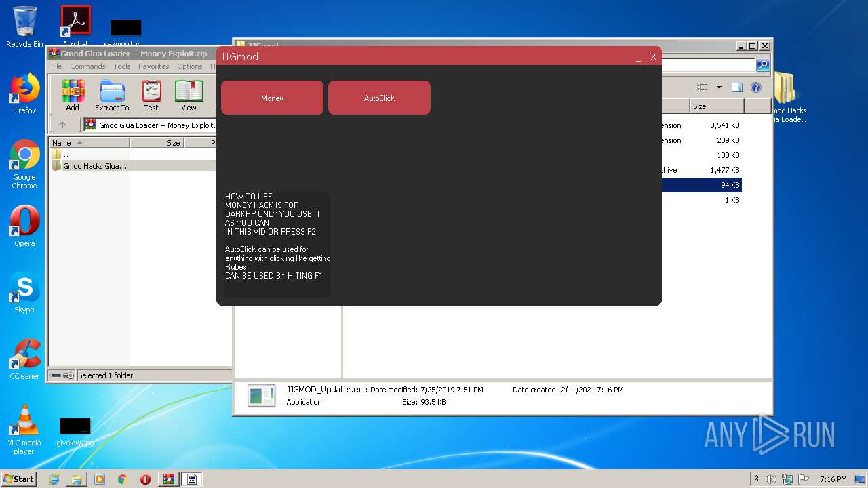This screenshot has height=488, width=868.
Task: Open CCleaner desktop shortcut
Action: (24, 359)
